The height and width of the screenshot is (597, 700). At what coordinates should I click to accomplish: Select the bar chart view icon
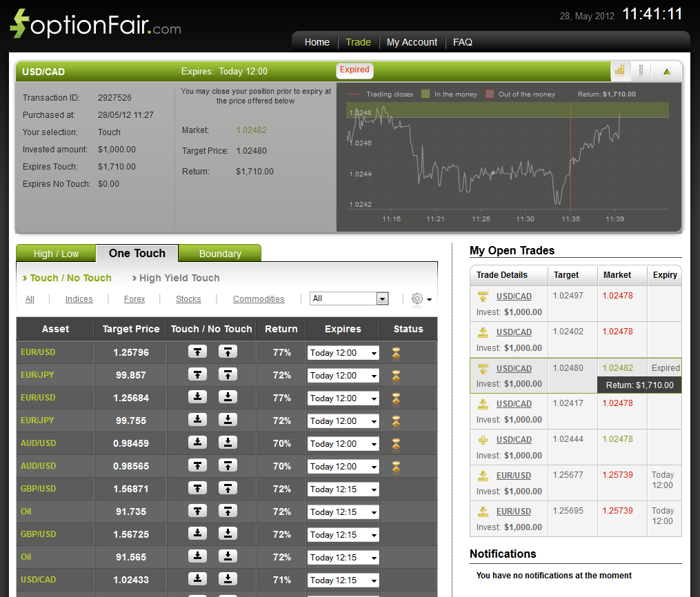[619, 71]
